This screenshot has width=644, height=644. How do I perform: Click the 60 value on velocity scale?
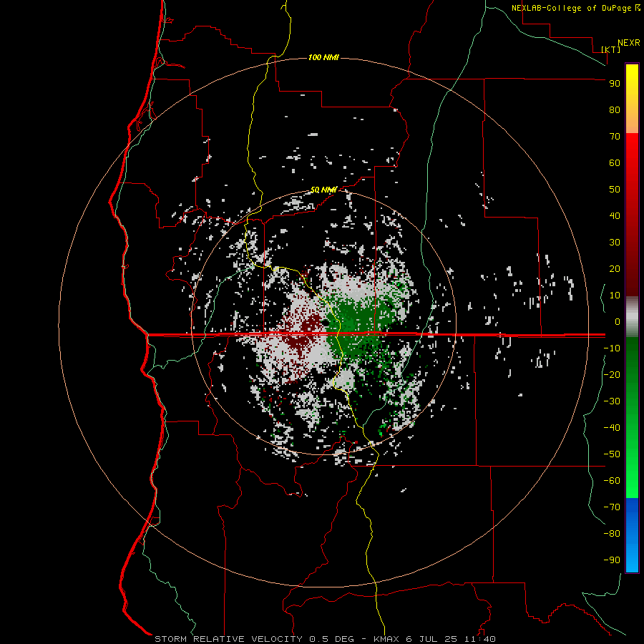pyautogui.click(x=615, y=162)
